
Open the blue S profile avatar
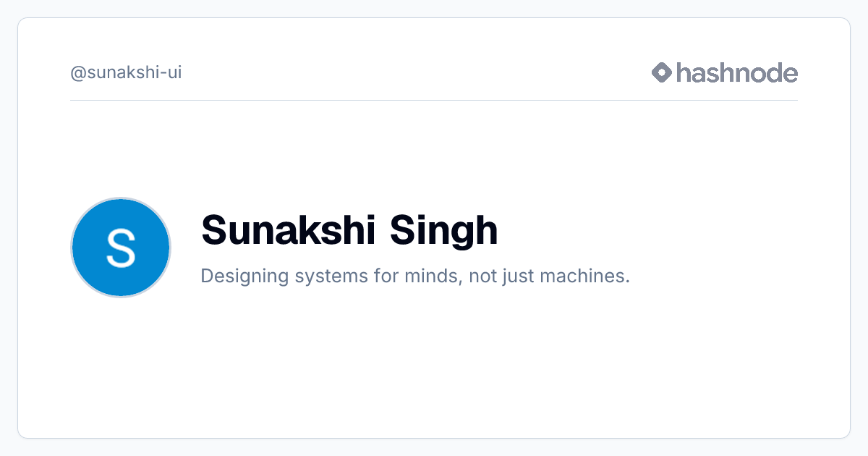tap(121, 248)
